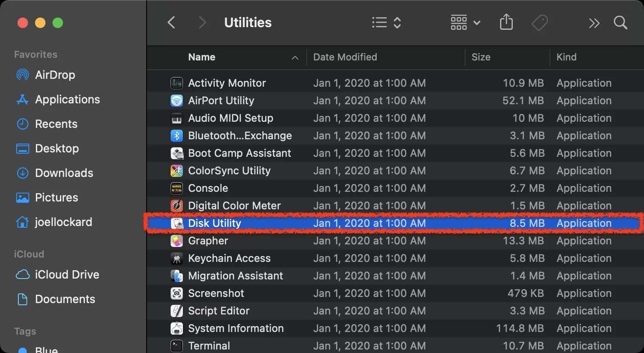Click the Bluetooth...Exchange file name
The width and height of the screenshot is (644, 353).
pos(240,135)
